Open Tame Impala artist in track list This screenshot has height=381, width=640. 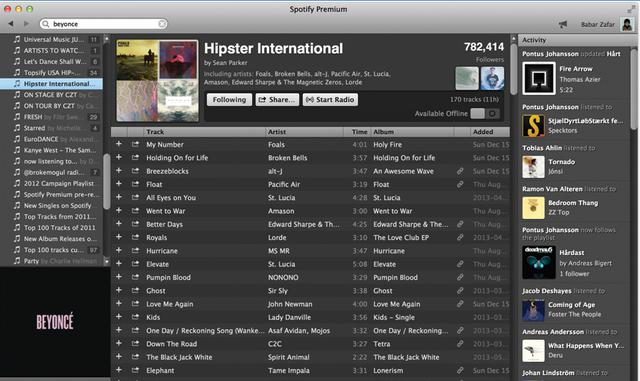point(289,370)
